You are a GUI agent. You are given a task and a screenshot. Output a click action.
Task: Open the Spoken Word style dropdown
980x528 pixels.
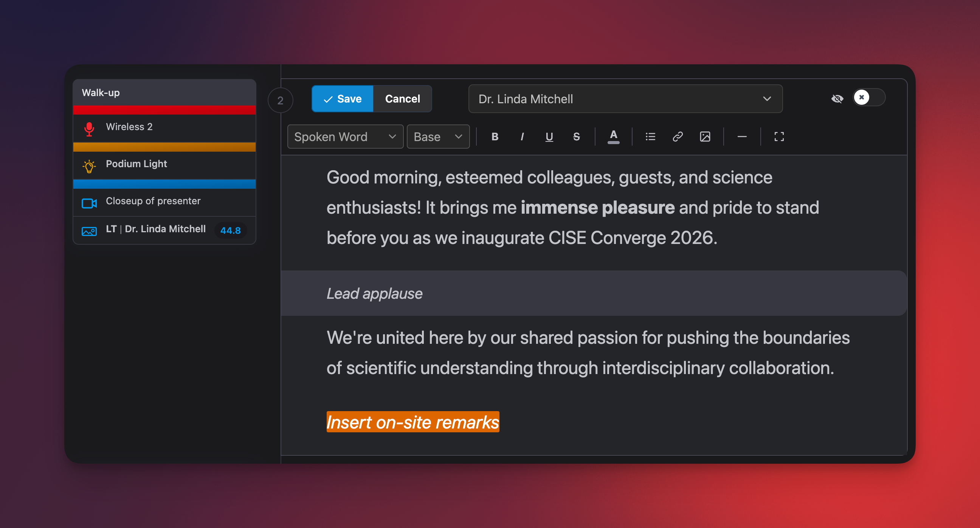[x=345, y=137]
